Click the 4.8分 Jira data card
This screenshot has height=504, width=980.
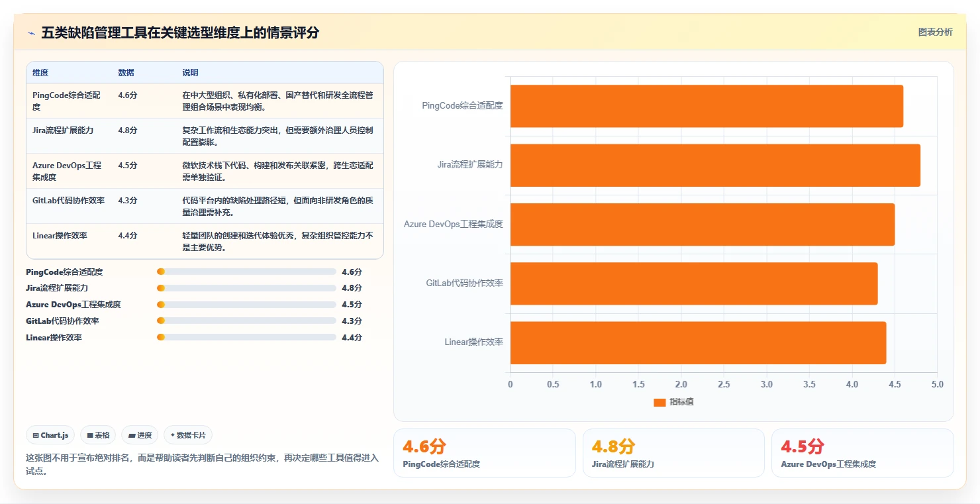tap(673, 453)
